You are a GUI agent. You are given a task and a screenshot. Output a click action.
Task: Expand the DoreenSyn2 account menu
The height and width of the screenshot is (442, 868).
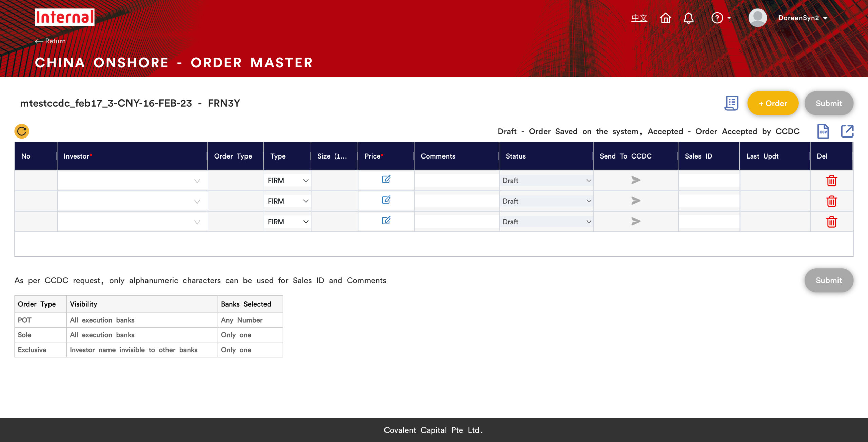[x=803, y=18]
